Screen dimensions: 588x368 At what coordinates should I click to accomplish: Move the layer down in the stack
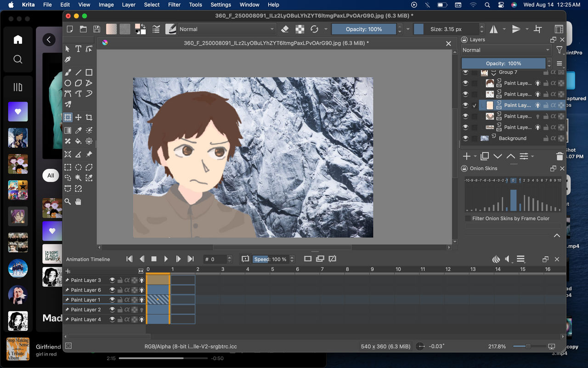coord(498,156)
